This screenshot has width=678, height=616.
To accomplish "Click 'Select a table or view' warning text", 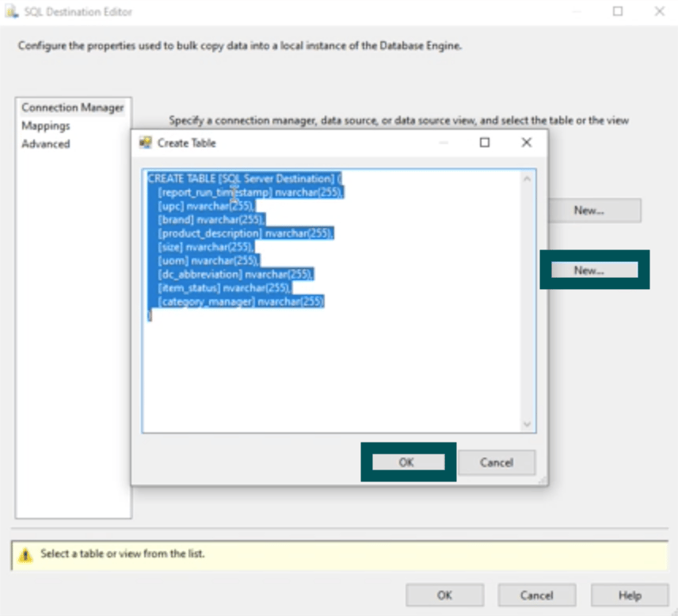I will [122, 553].
